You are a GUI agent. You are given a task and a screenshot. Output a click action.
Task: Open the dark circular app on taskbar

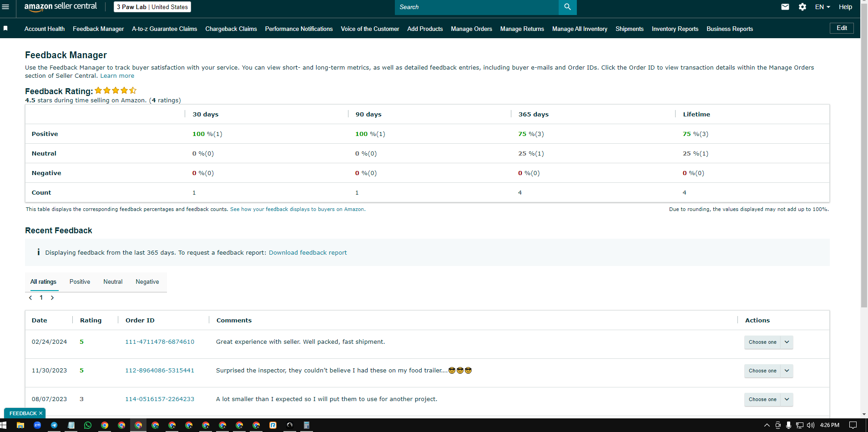pyautogui.click(x=290, y=425)
